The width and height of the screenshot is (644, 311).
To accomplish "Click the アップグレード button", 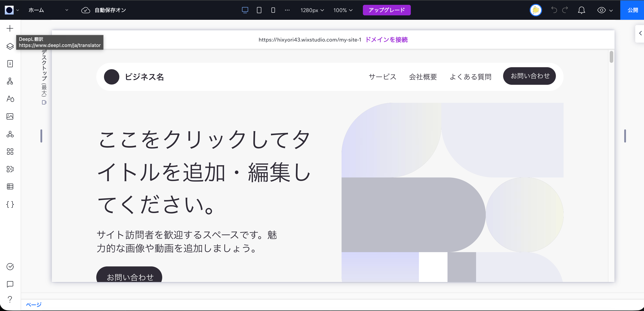I will pyautogui.click(x=386, y=10).
